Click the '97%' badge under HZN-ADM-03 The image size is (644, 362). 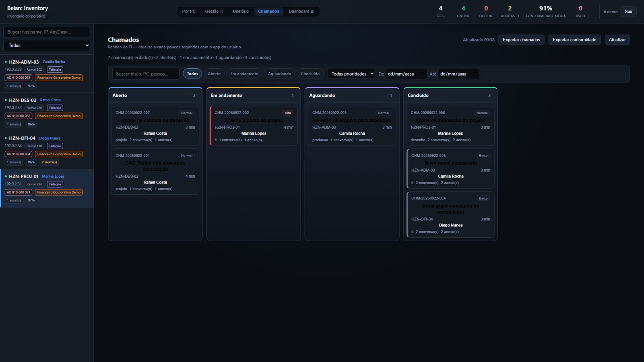31,86
